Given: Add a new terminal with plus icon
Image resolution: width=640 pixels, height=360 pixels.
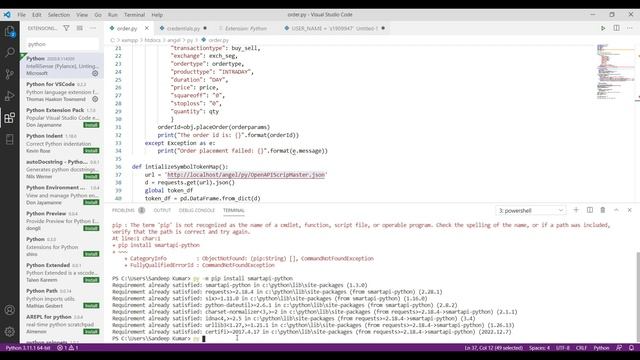Looking at the screenshot, I should click(x=576, y=210).
